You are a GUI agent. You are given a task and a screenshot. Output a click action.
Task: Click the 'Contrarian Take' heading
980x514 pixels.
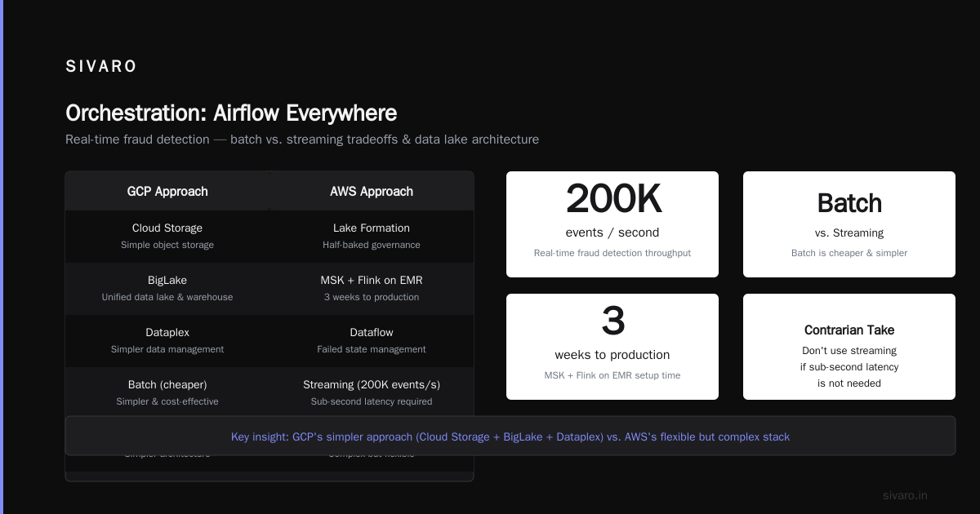849,330
